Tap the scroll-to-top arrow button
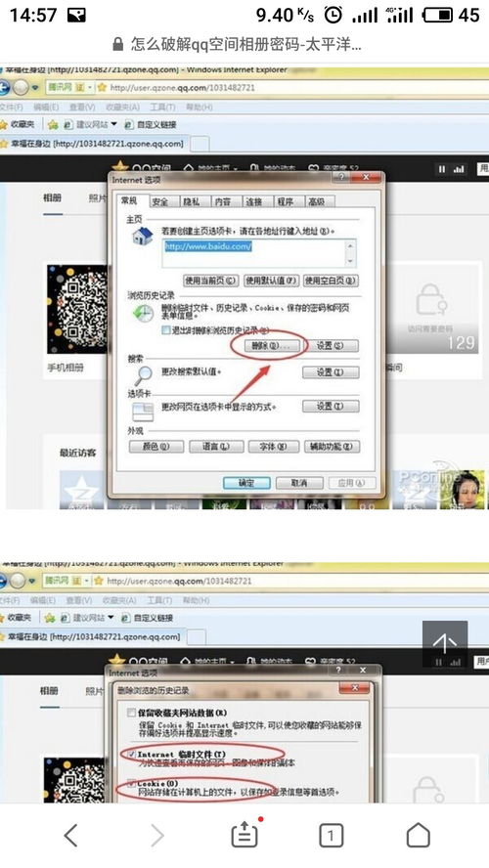This screenshot has height=868, width=489. [445, 643]
